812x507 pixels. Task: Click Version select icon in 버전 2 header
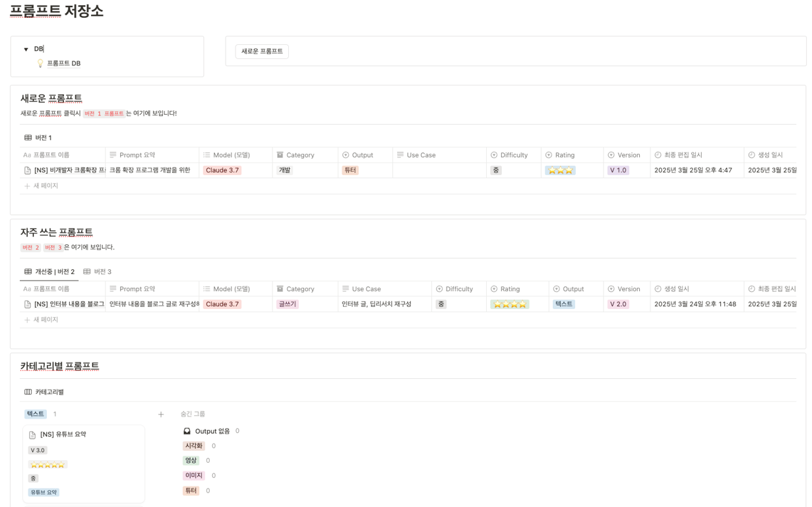tap(611, 289)
